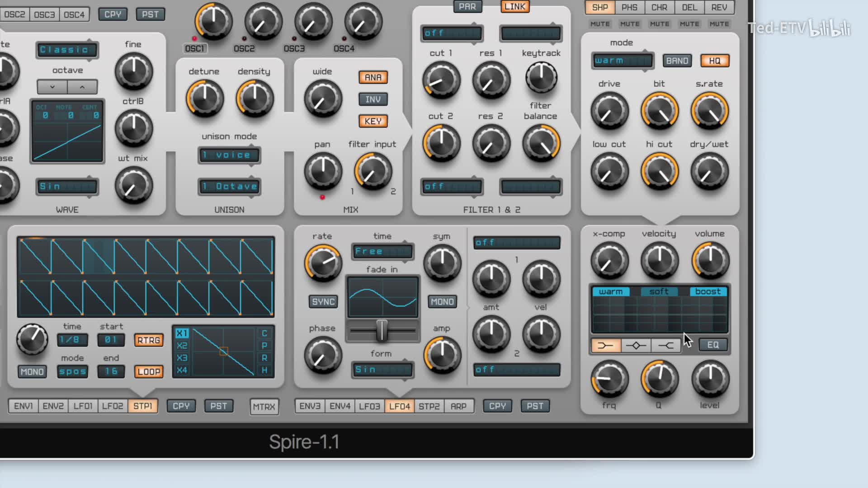Image resolution: width=868 pixels, height=488 pixels.
Task: Click the octave down arrow button
Action: (52, 87)
